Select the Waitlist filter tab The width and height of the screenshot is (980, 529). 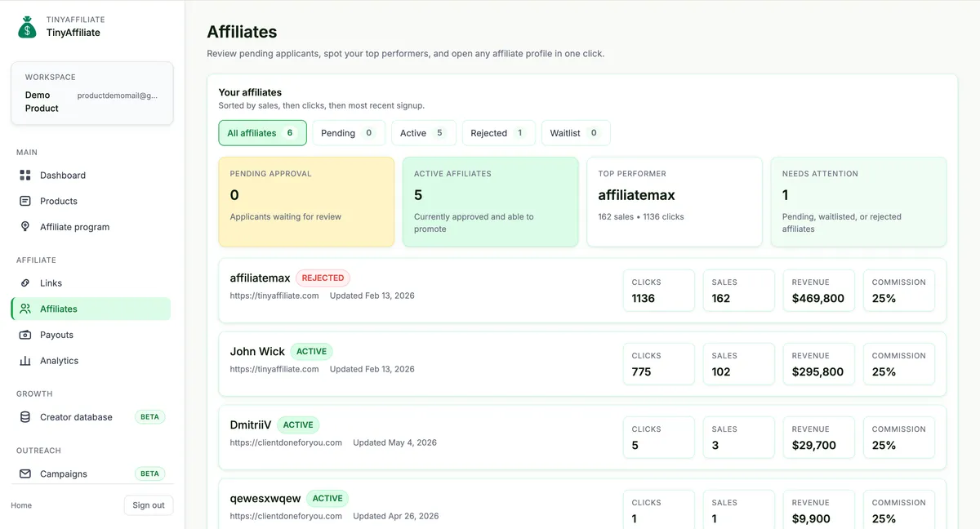click(576, 133)
